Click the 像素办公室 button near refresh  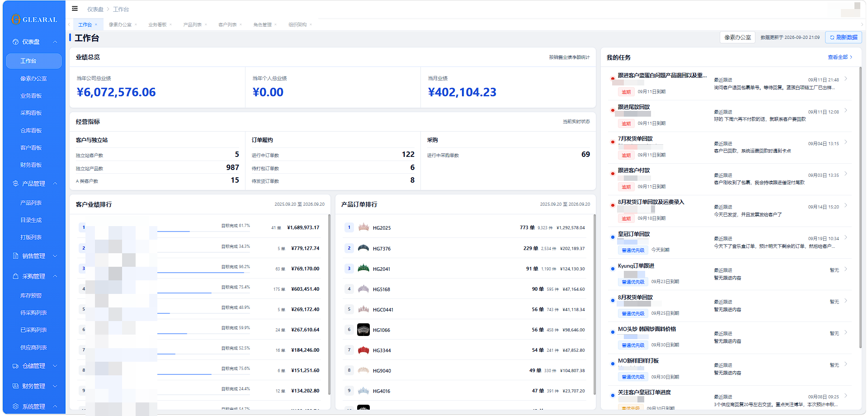(x=737, y=38)
